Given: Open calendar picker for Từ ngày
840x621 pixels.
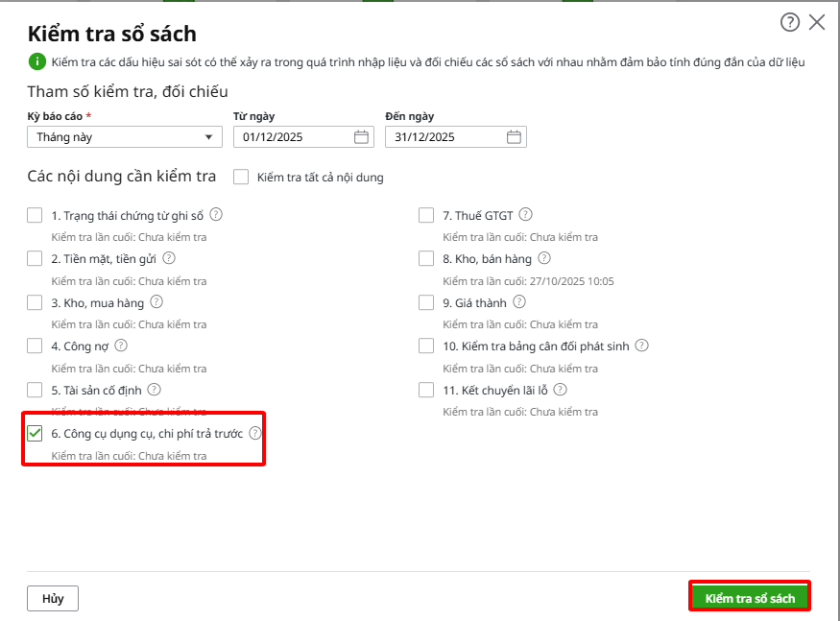Looking at the screenshot, I should [361, 137].
